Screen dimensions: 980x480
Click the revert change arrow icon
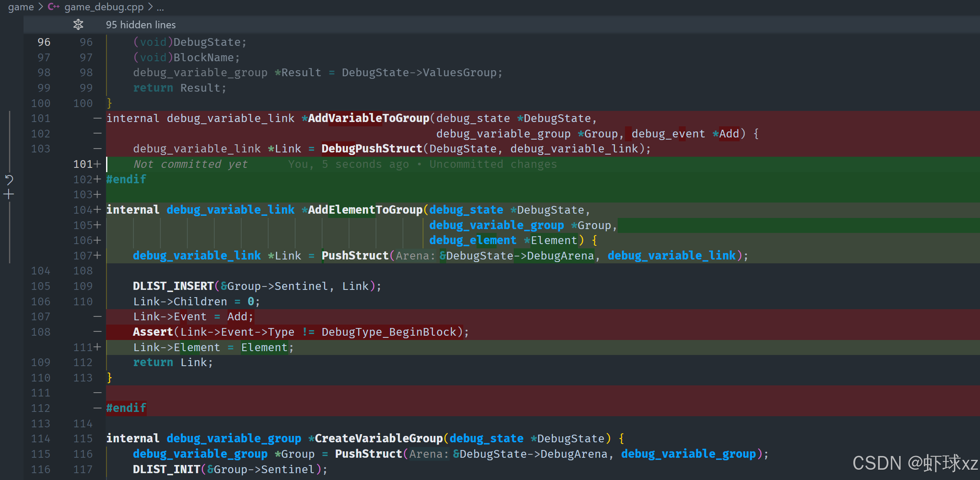[x=9, y=179]
